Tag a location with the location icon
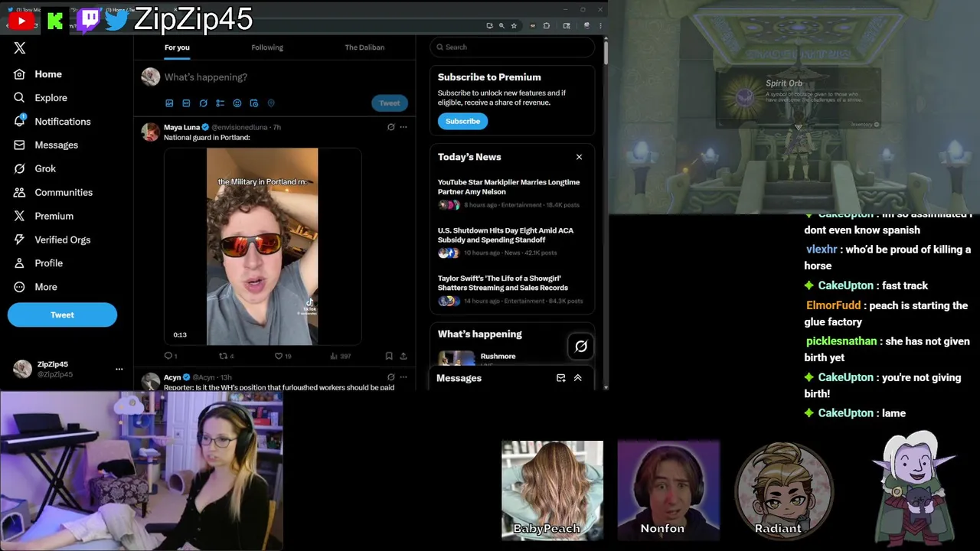This screenshot has width=980, height=551. [270, 103]
